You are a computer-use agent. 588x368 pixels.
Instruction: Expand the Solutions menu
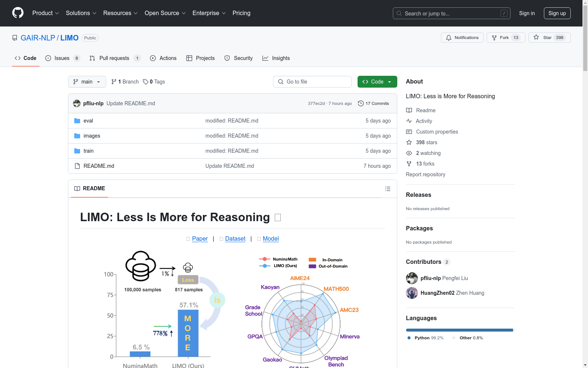[81, 13]
